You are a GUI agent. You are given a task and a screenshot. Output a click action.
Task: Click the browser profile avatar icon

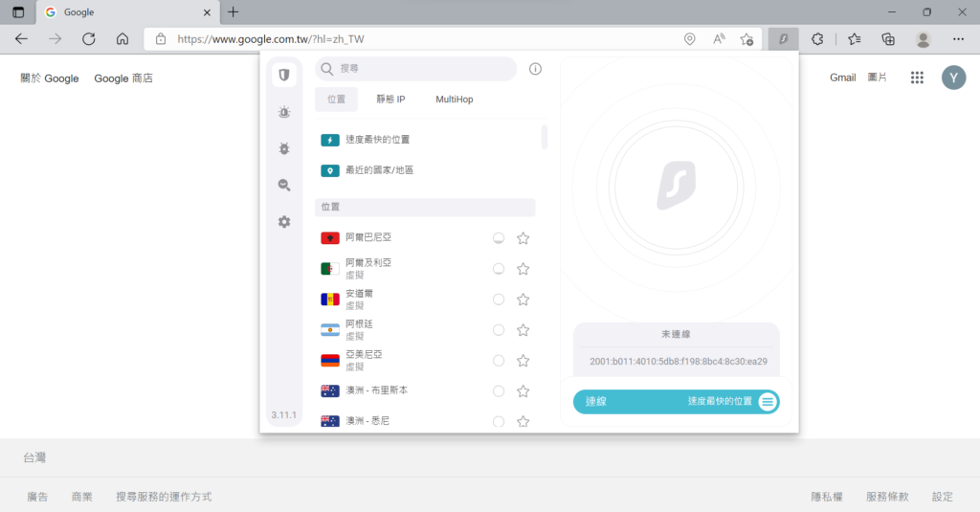coord(923,39)
